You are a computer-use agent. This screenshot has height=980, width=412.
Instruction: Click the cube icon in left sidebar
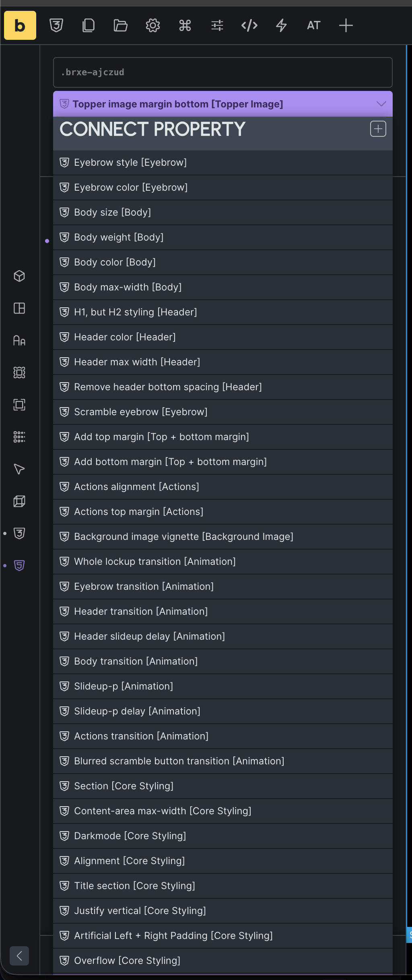pos(19,276)
